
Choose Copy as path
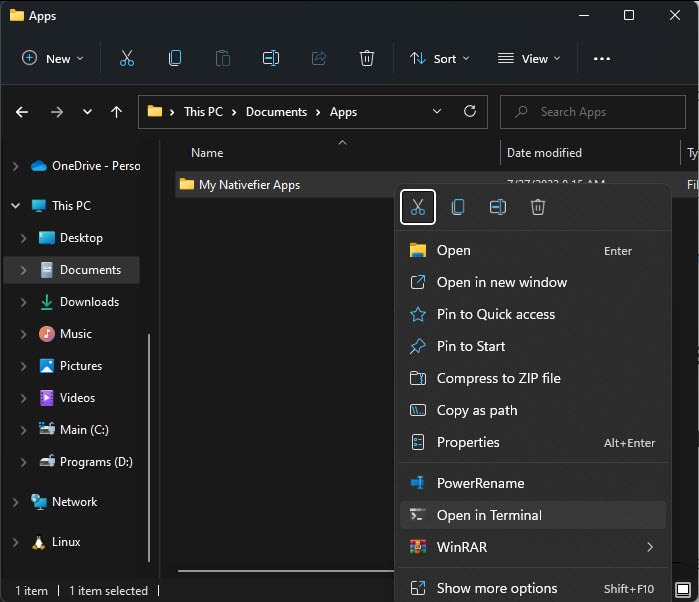[477, 410]
